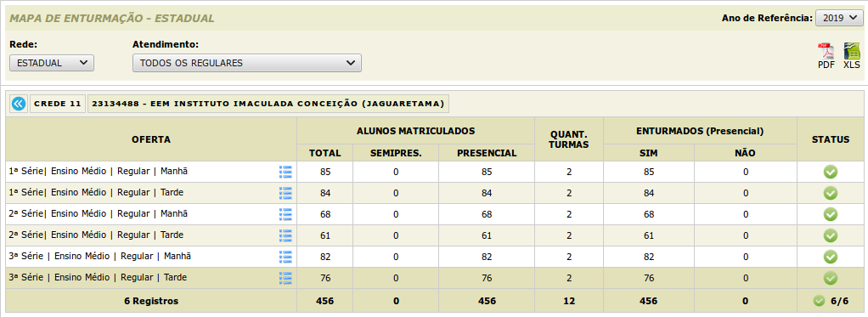The height and width of the screenshot is (317, 868).
Task: Open details list for 2ª Série Tarde
Action: pos(285,235)
